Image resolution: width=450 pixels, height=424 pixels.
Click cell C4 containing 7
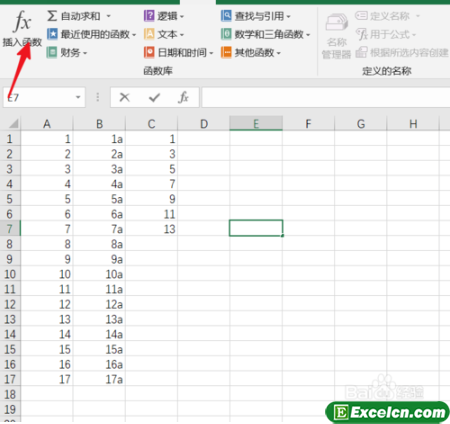(151, 184)
